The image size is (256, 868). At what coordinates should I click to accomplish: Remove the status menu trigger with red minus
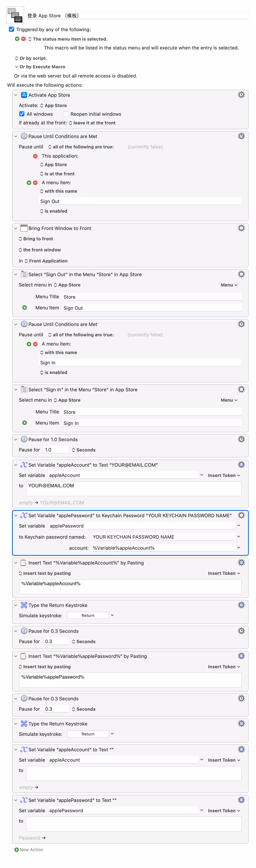23,39
